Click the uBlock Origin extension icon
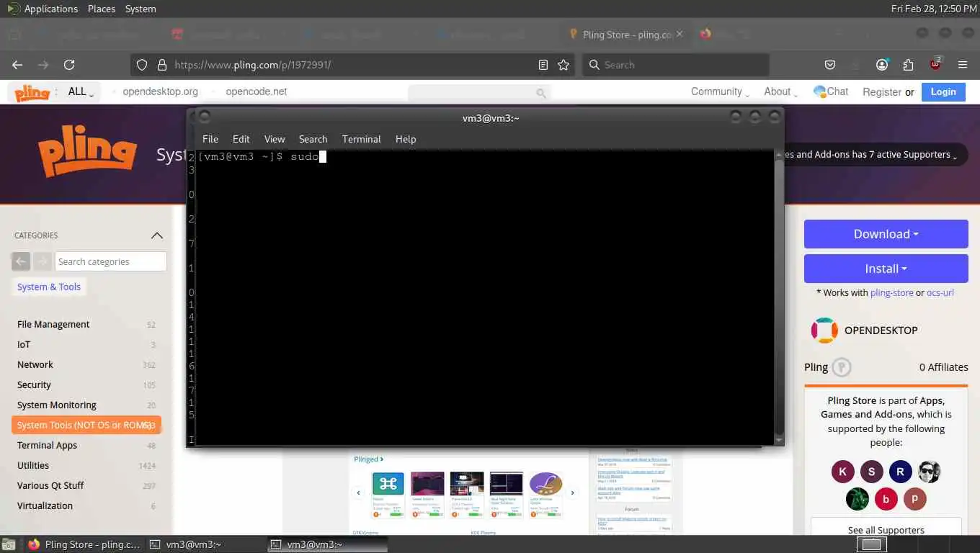 [x=935, y=64]
